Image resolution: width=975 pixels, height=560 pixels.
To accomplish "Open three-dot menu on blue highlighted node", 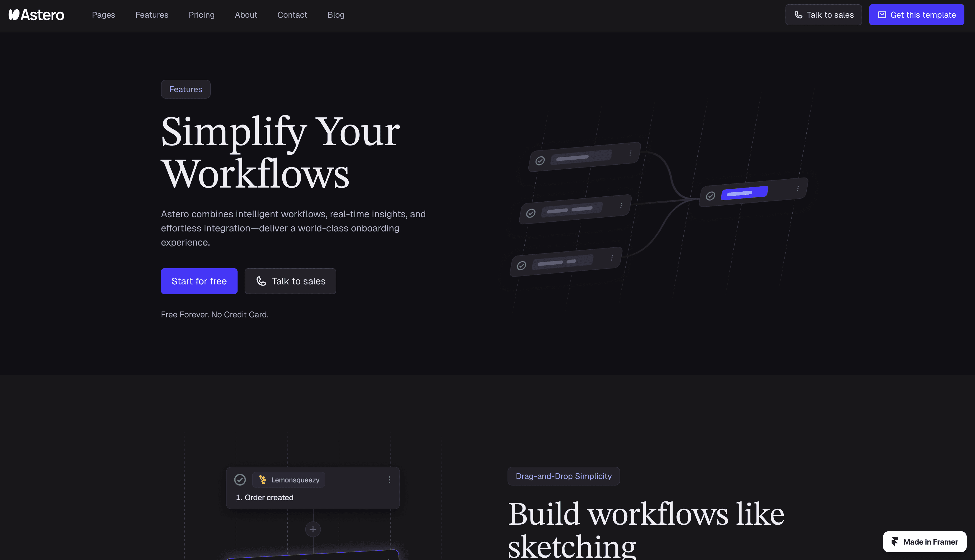I will pos(798,188).
